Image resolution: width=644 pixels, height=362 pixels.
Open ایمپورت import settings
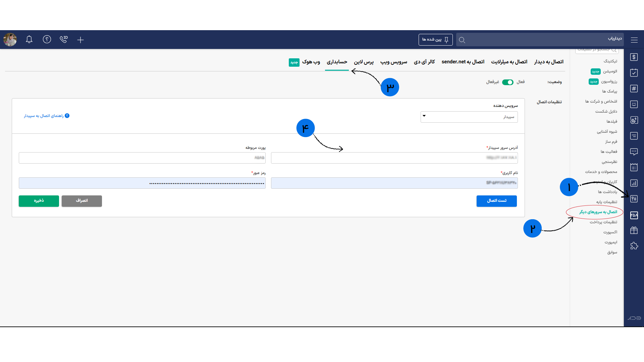pos(611,242)
